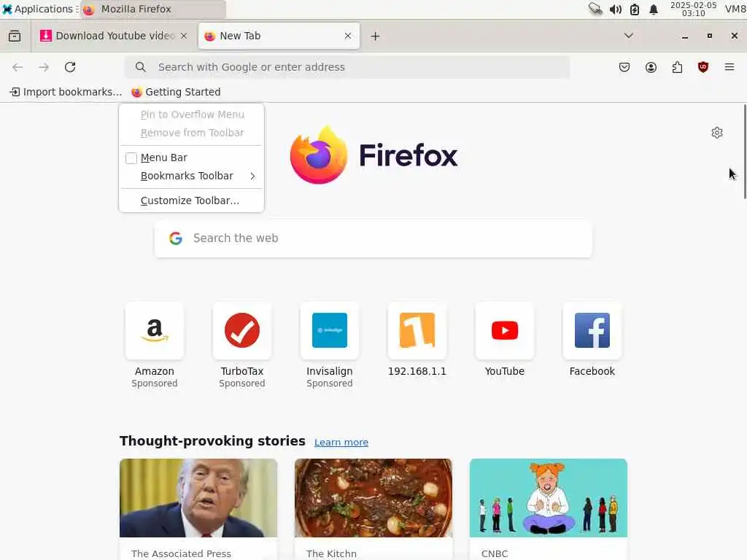Open the Extensions puzzle icon
747x560 pixels.
tap(677, 67)
